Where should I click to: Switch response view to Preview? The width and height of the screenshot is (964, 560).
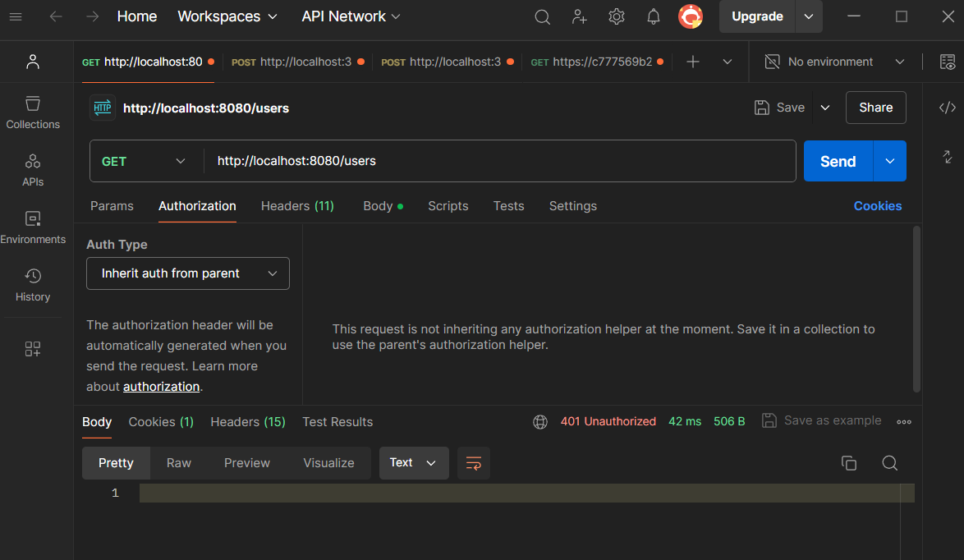(247, 463)
